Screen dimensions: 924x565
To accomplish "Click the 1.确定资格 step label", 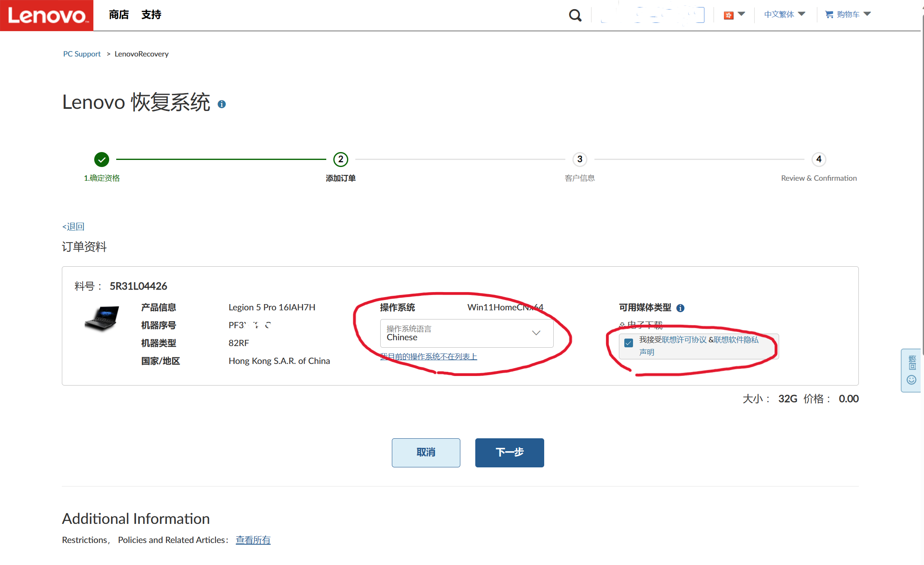I will (x=102, y=178).
